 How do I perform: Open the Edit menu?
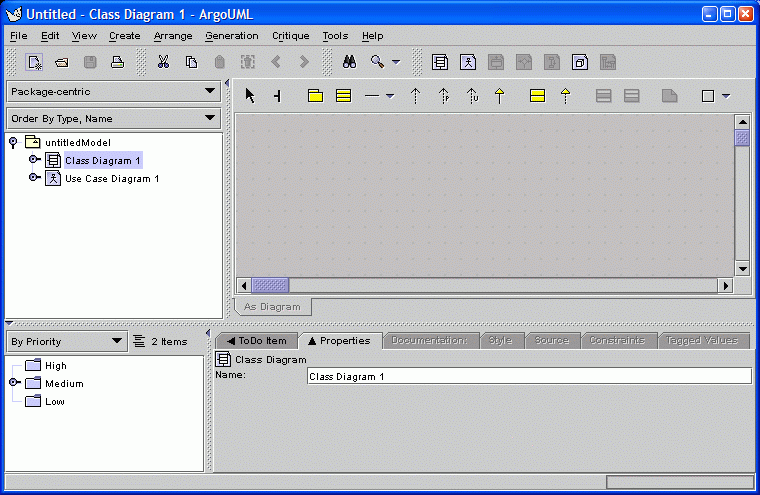(x=50, y=36)
